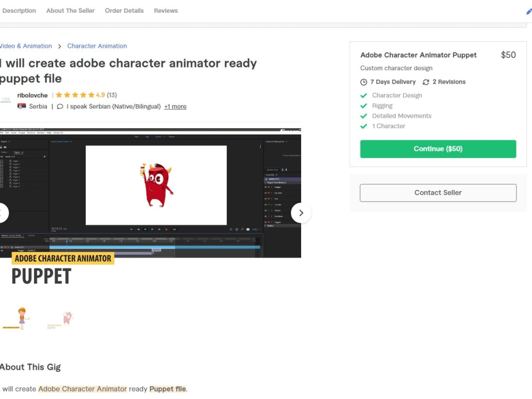The height and width of the screenshot is (399, 532).
Task: Click Custom character design text
Action: (x=396, y=68)
